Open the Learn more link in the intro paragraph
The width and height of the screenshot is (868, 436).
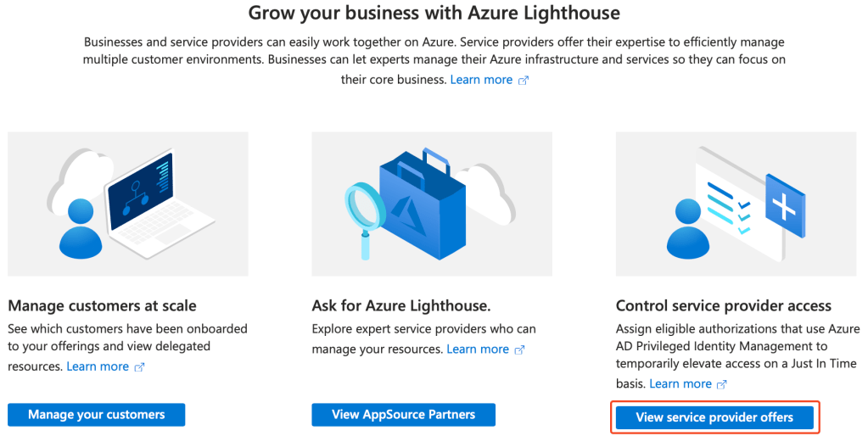(x=481, y=80)
